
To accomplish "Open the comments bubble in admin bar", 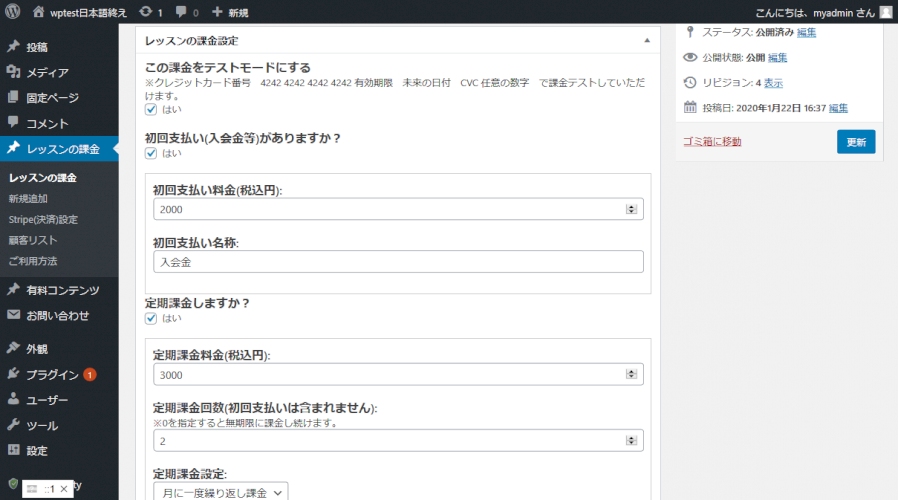I will (x=187, y=12).
